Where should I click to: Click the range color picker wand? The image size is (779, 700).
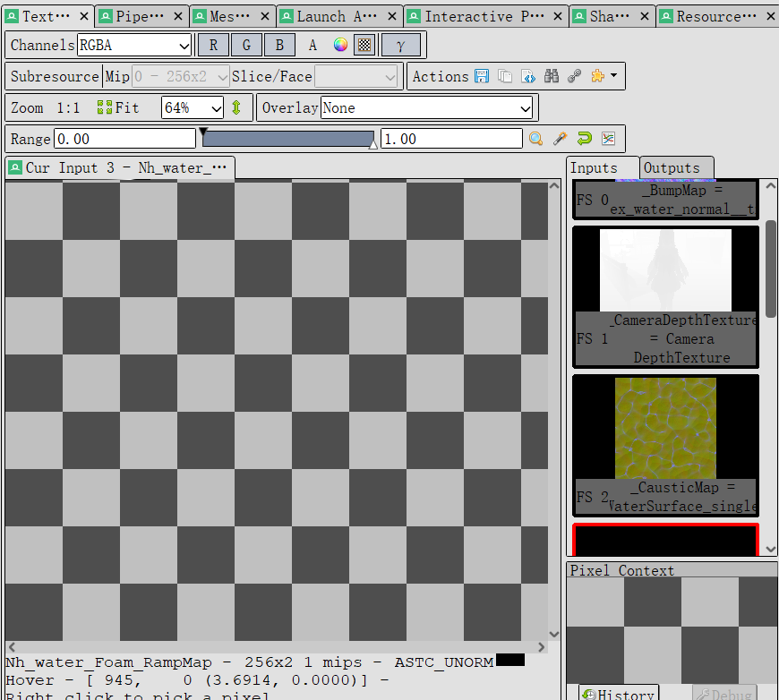(560, 139)
